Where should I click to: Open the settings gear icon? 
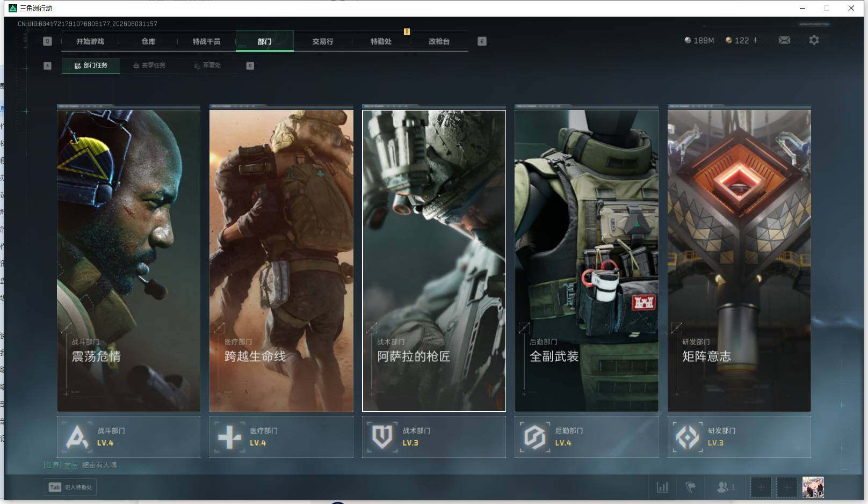(x=814, y=40)
